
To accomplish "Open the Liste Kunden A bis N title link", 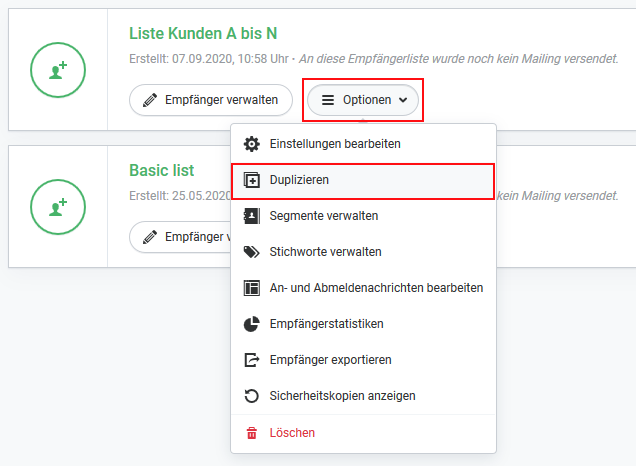I will 203,34.
